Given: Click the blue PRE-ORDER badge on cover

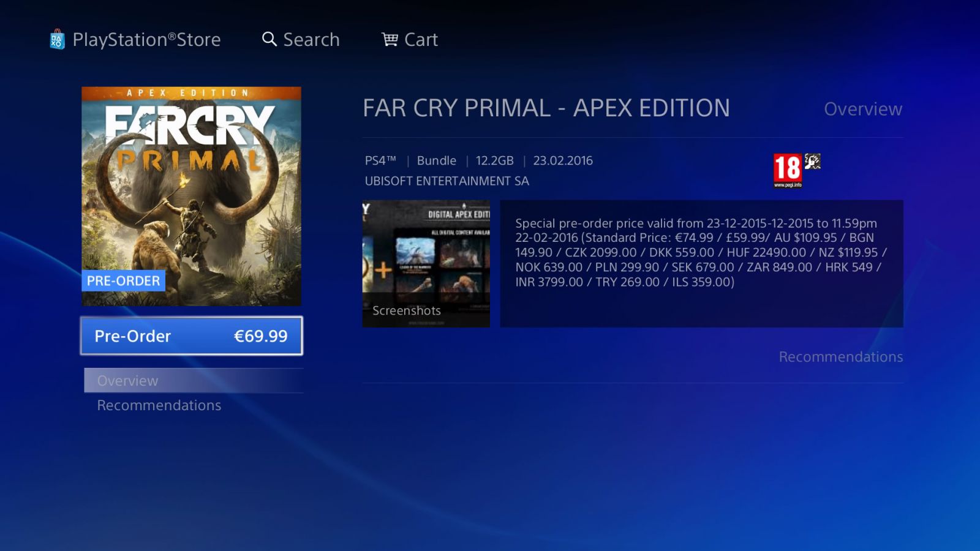Looking at the screenshot, I should (123, 280).
